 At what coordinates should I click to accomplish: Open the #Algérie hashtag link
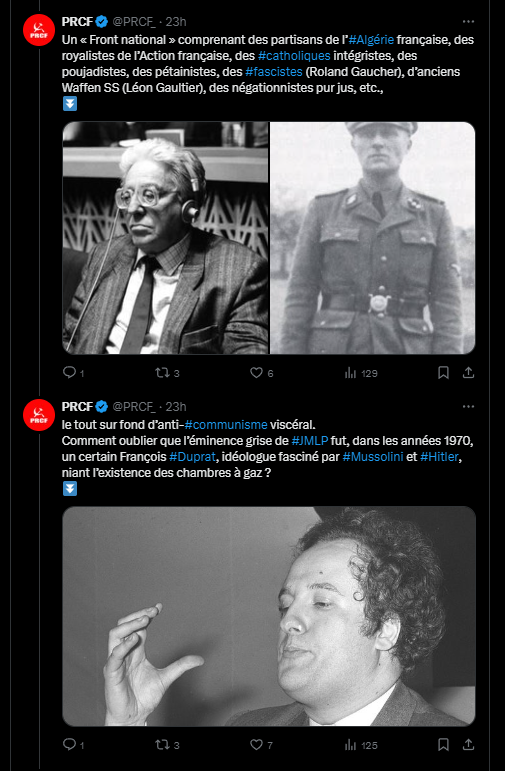pos(371,39)
